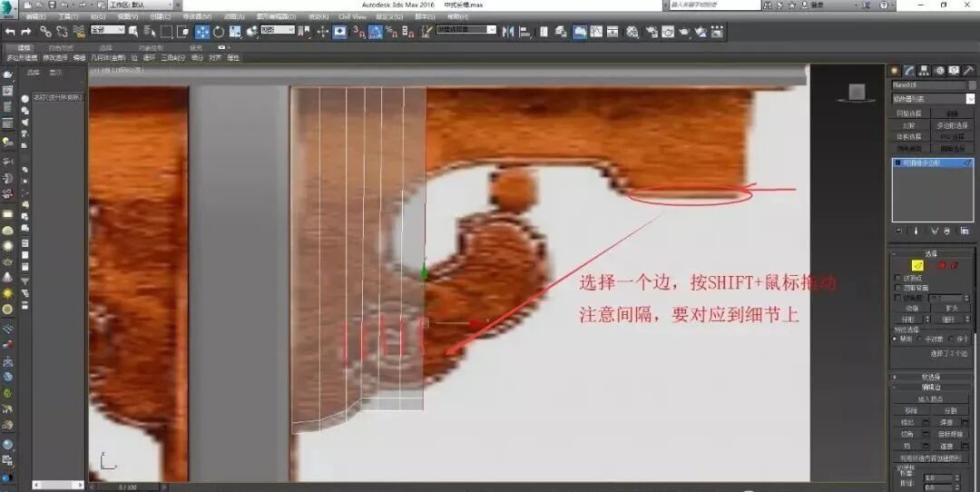Open the 全部 selection filter dropdown
This screenshot has width=980, height=492.
(x=107, y=30)
